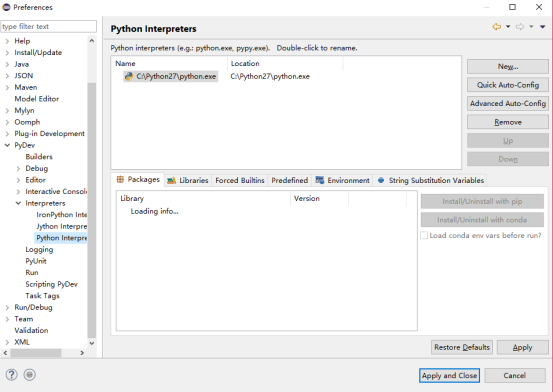Screen dimensions: 553x392
Task: Switch to the Packages tab
Action: (138, 179)
